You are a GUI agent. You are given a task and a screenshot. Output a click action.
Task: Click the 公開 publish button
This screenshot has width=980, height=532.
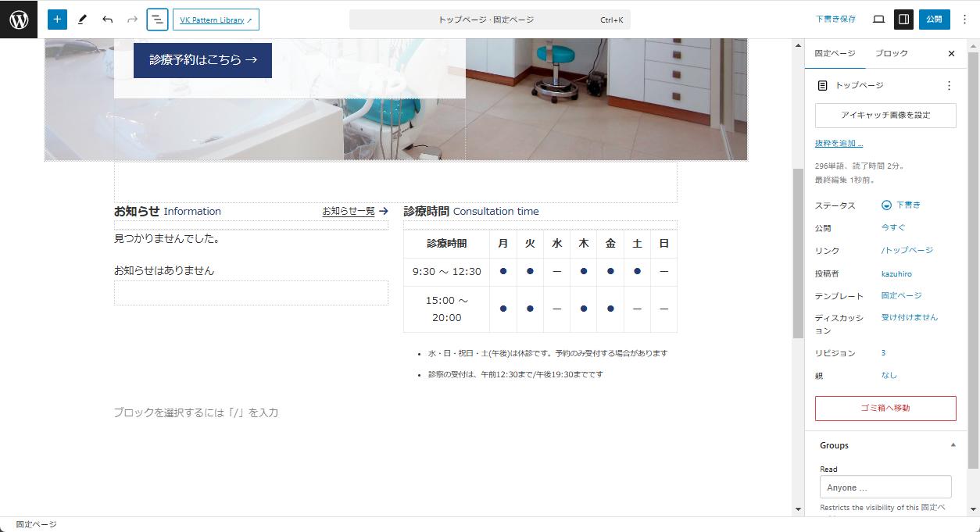934,20
